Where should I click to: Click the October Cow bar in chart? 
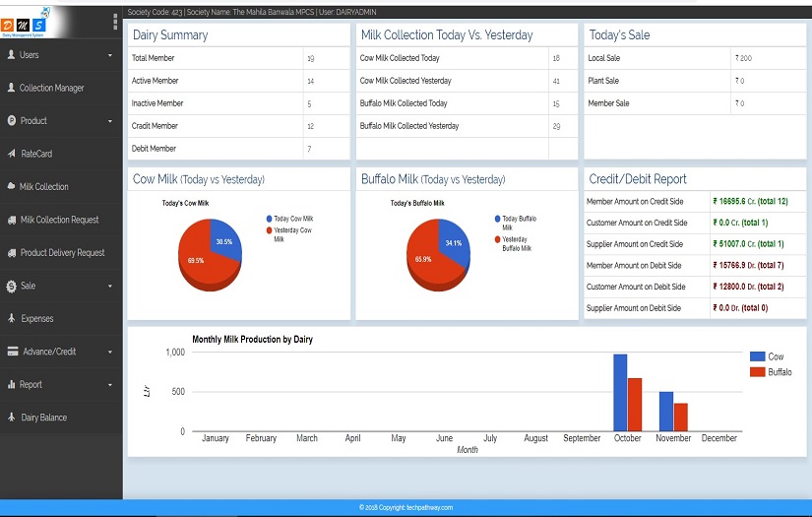pyautogui.click(x=620, y=393)
